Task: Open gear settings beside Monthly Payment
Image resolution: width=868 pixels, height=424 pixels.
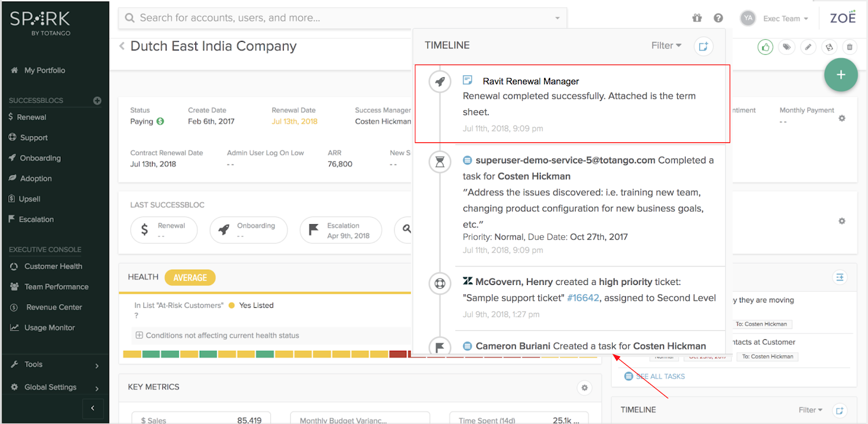Action: point(842,118)
